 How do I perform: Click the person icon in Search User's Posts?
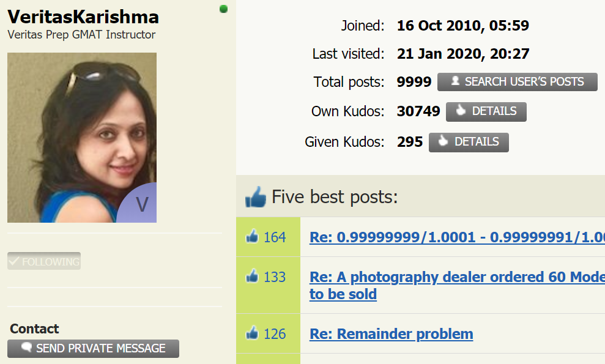[455, 81]
